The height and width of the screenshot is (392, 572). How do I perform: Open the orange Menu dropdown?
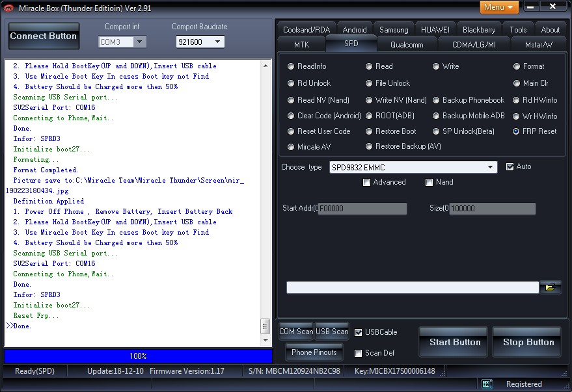(x=498, y=7)
